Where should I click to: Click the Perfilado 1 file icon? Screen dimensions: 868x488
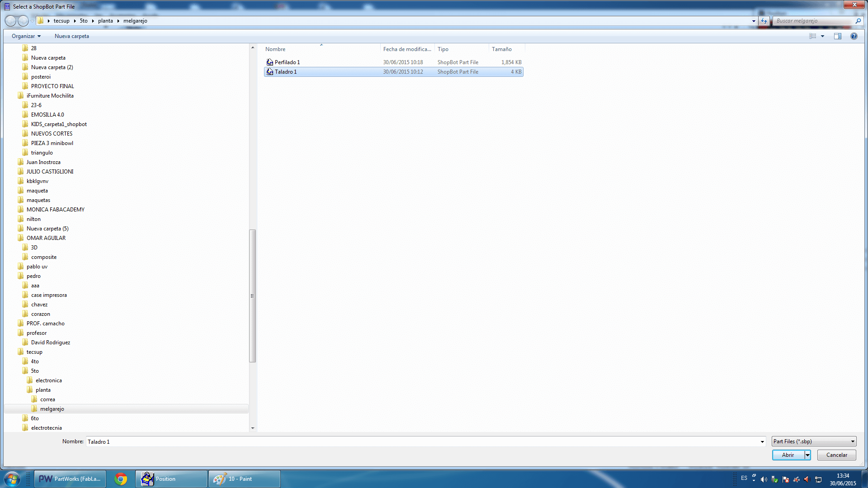270,62
